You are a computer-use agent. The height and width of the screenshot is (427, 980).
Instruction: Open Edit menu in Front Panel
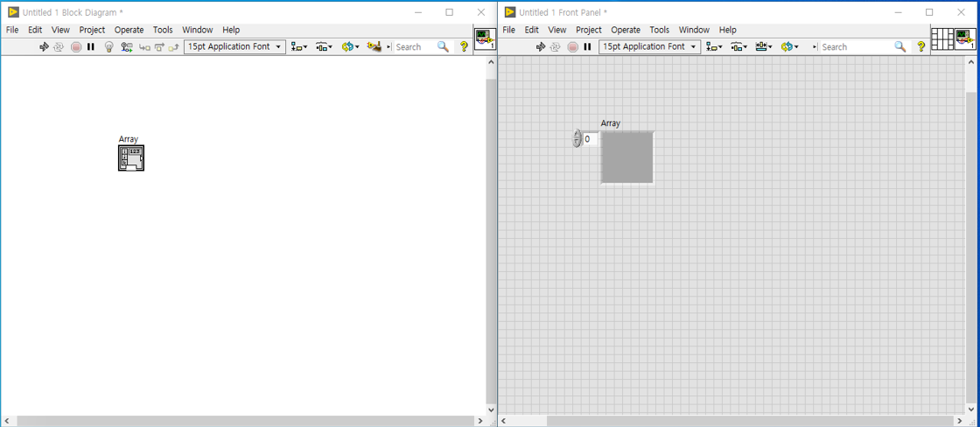click(532, 30)
